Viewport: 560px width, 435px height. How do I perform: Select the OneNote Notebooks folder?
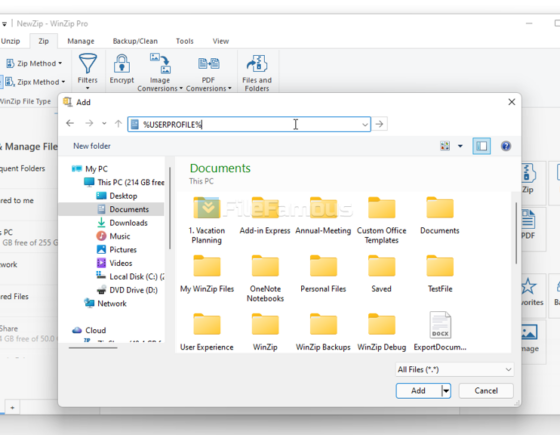pyautogui.click(x=265, y=279)
